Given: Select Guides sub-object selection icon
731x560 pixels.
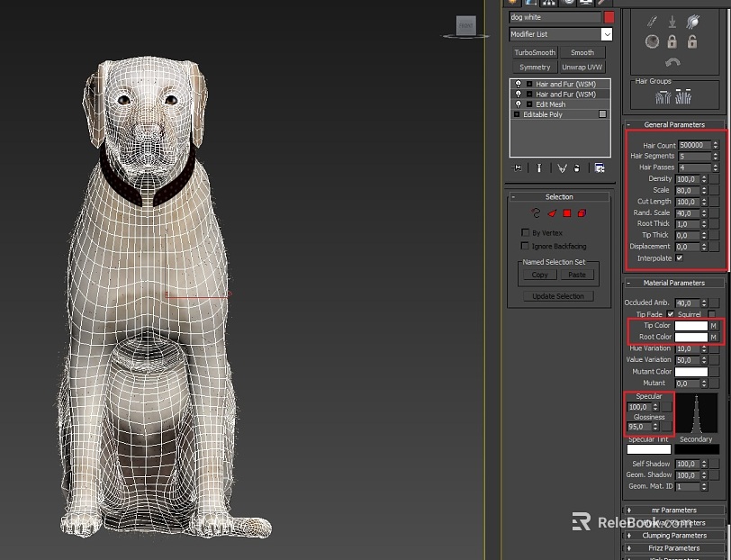Looking at the screenshot, I should (536, 213).
